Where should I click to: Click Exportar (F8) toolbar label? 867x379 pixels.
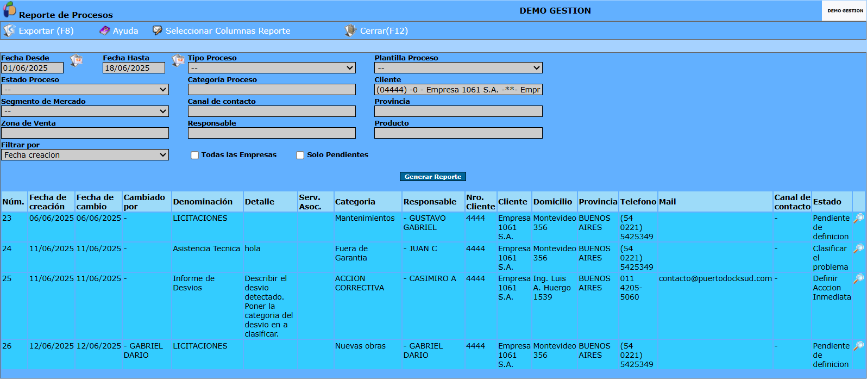pyautogui.click(x=46, y=31)
